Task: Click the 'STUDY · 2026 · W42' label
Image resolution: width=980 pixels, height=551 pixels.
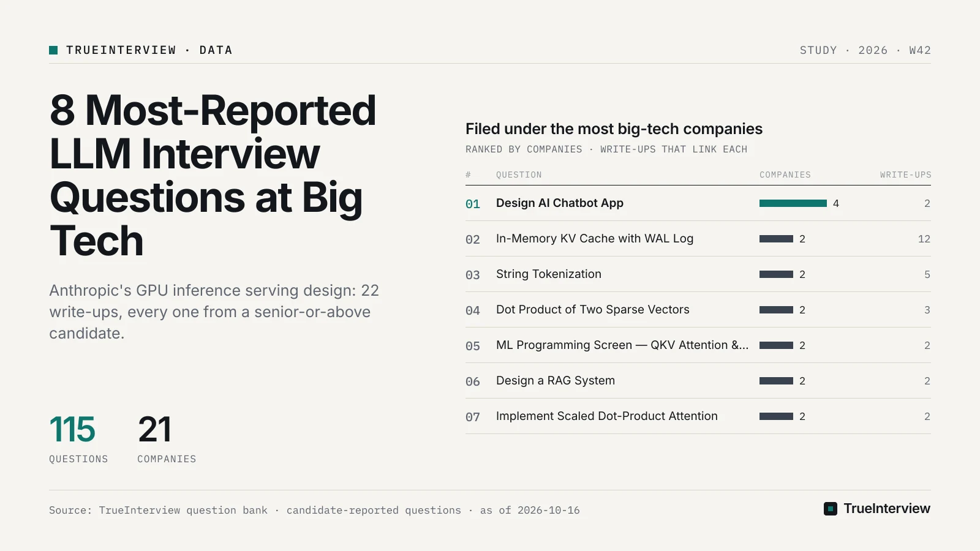Action: (x=865, y=50)
